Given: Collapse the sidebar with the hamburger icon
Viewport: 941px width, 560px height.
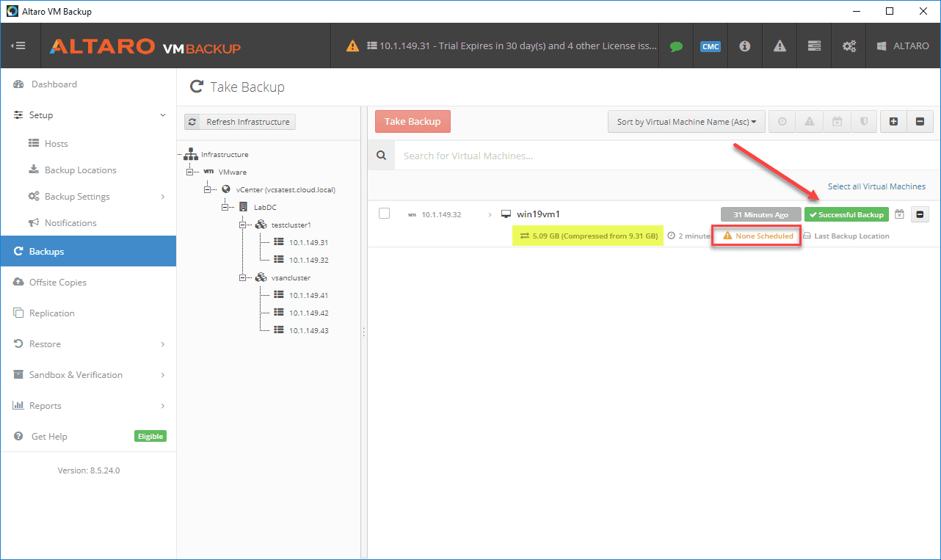Looking at the screenshot, I should [18, 46].
